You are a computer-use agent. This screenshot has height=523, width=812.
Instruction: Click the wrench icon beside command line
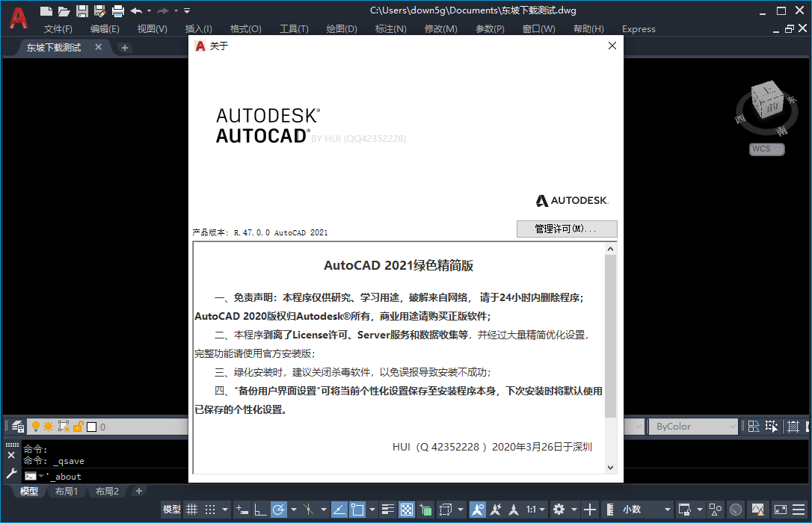(x=12, y=473)
